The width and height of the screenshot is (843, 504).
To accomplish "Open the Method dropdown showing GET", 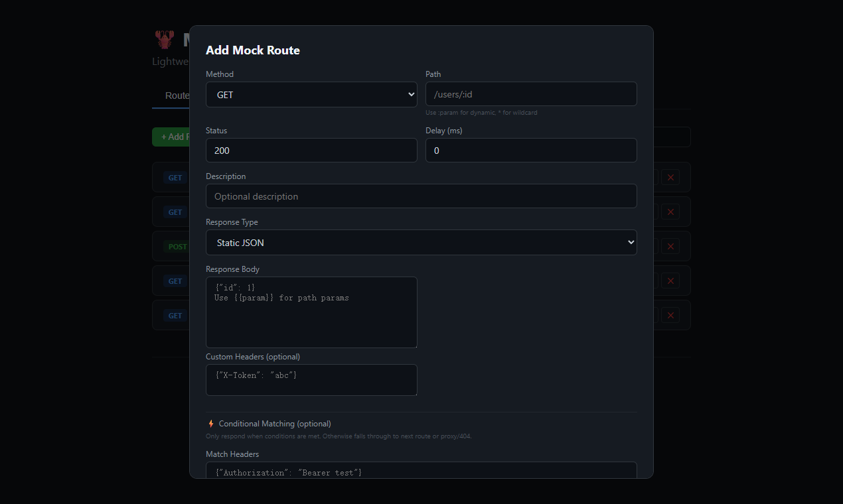I will coord(311,94).
